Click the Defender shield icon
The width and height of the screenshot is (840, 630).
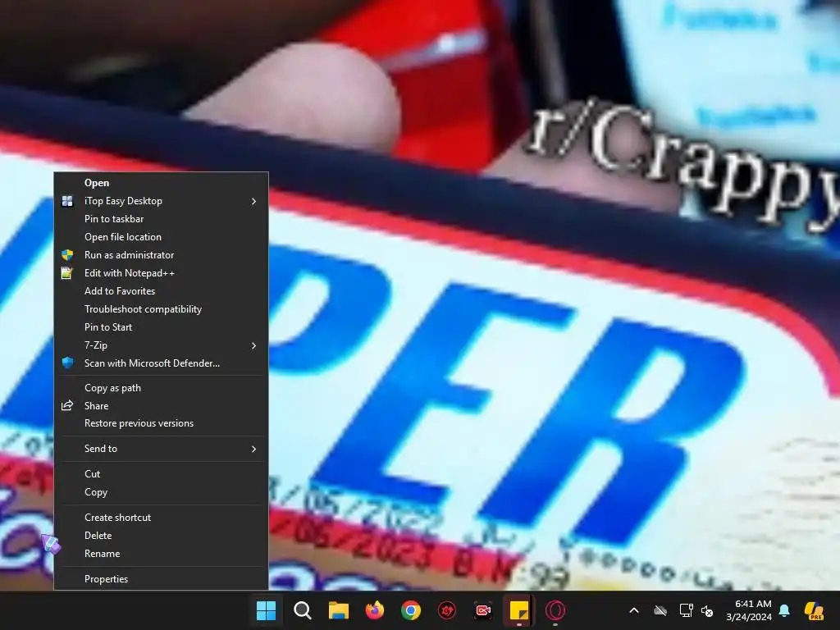coord(67,363)
